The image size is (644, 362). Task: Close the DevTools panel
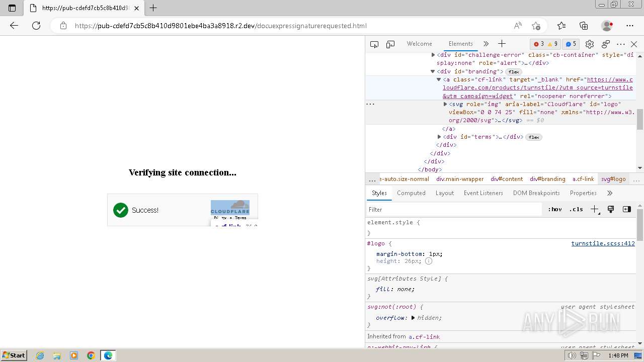[634, 44]
